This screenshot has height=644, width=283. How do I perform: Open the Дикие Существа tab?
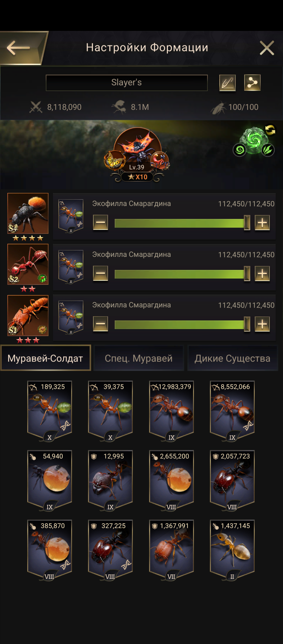(232, 358)
